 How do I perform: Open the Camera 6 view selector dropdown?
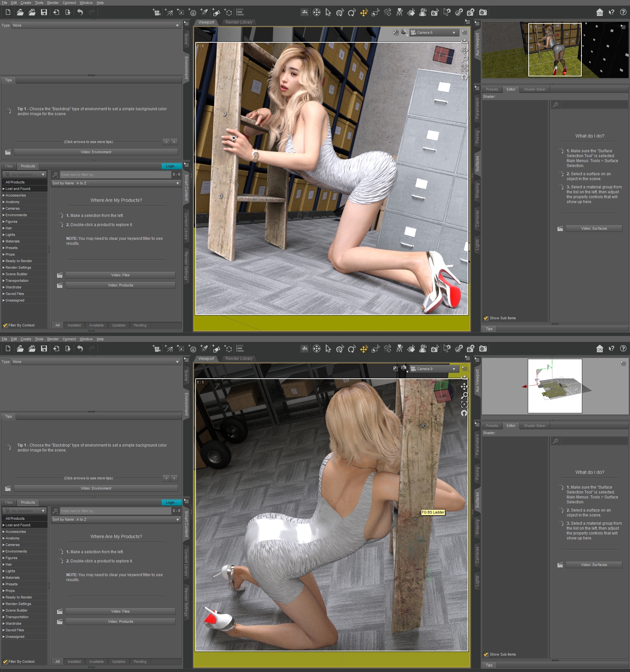433,33
